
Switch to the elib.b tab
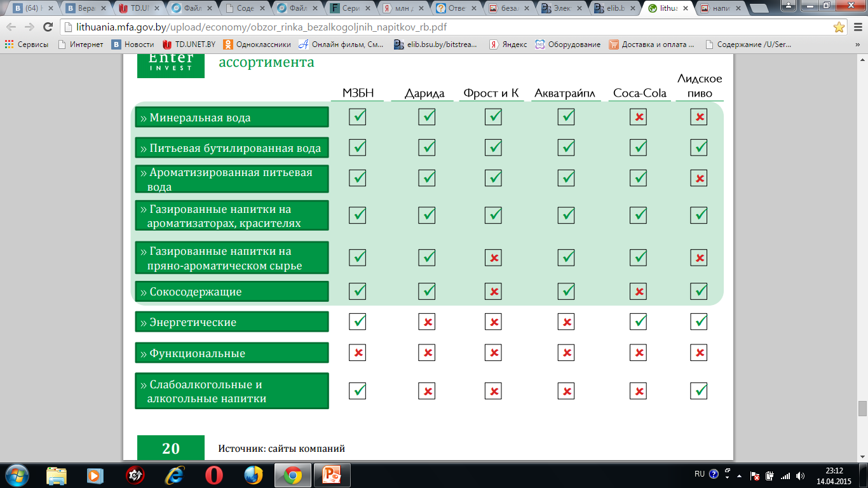point(614,8)
